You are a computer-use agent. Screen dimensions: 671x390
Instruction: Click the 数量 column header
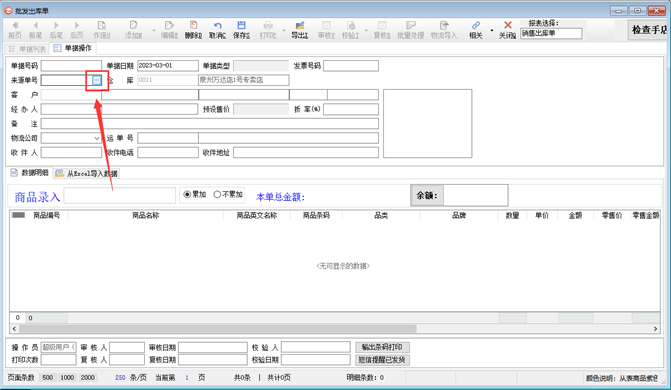[512, 215]
